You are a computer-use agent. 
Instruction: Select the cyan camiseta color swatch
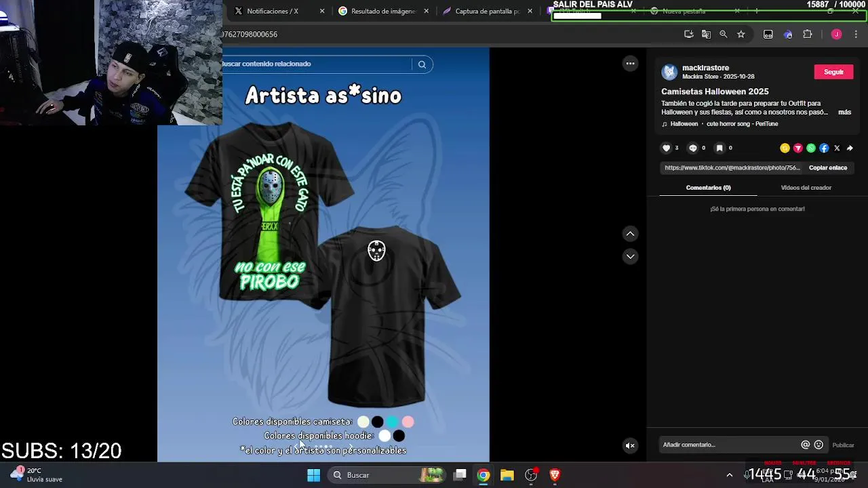(393, 422)
